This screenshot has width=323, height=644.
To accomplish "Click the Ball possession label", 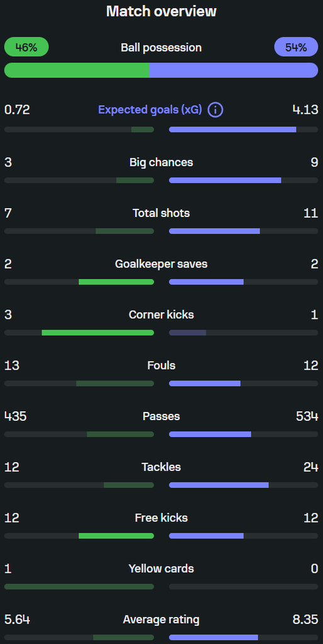I will pos(161,48).
